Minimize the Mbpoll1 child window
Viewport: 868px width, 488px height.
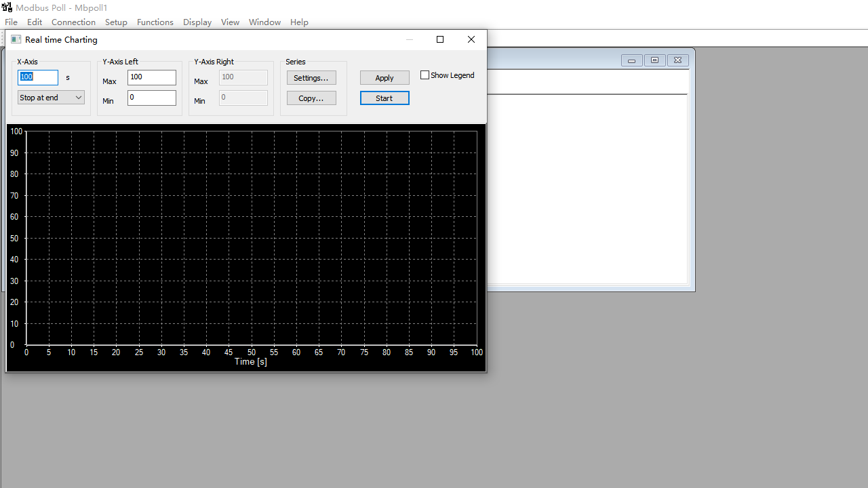click(x=631, y=60)
